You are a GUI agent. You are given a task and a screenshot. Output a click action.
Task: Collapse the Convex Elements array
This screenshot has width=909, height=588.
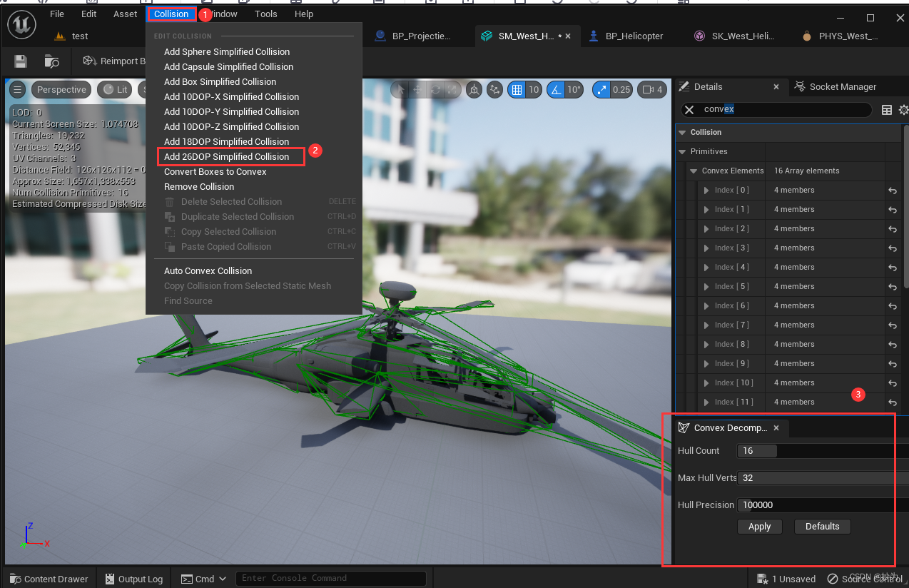coord(692,171)
